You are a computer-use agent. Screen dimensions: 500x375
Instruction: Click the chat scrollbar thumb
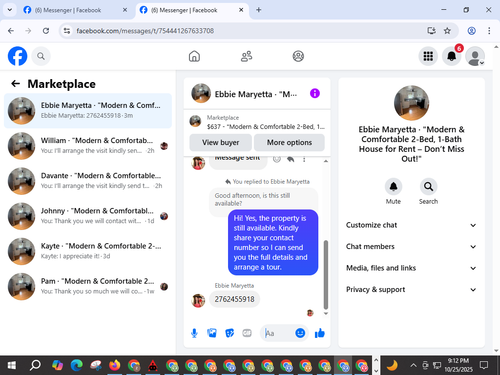coord(326,275)
